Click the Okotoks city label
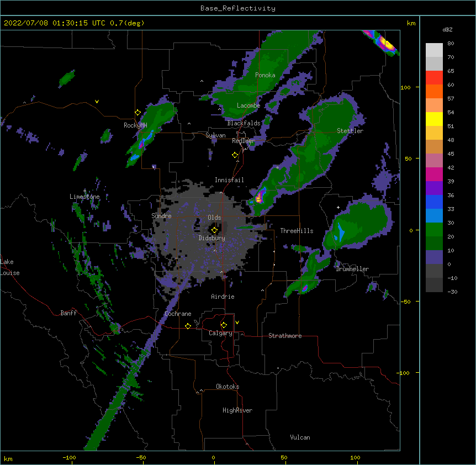476x465 pixels. (228, 387)
